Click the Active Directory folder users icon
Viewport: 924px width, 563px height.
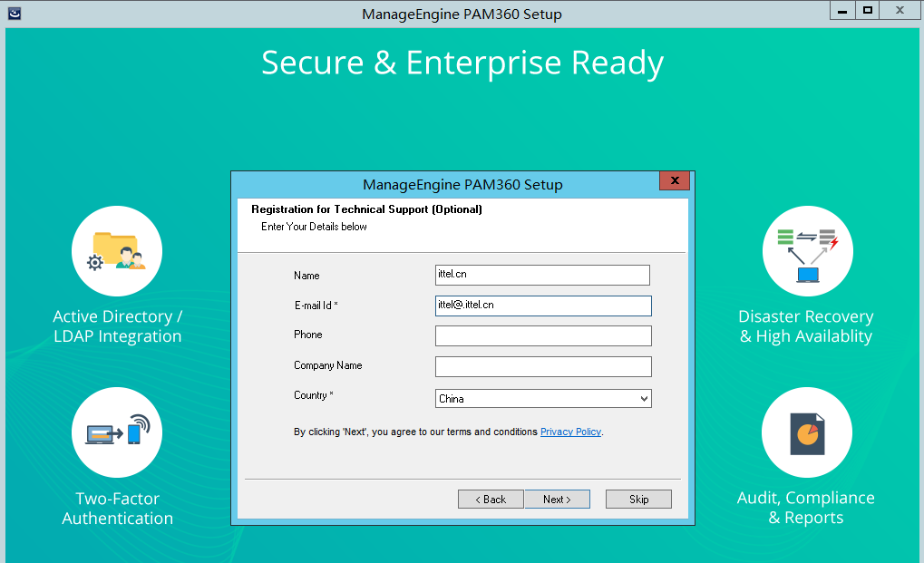117,251
